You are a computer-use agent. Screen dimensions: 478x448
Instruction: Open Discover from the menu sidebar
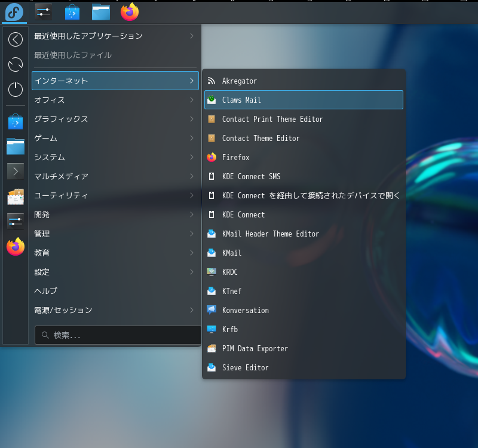[16, 122]
